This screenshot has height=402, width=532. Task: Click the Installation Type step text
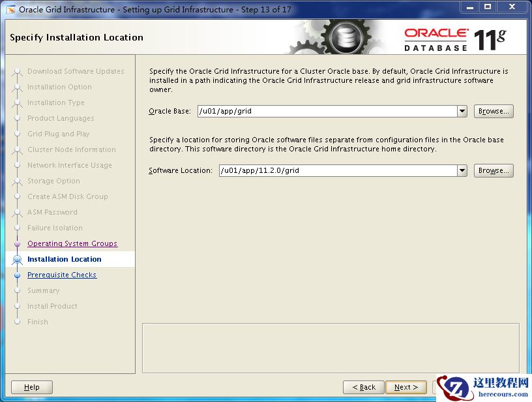point(56,102)
